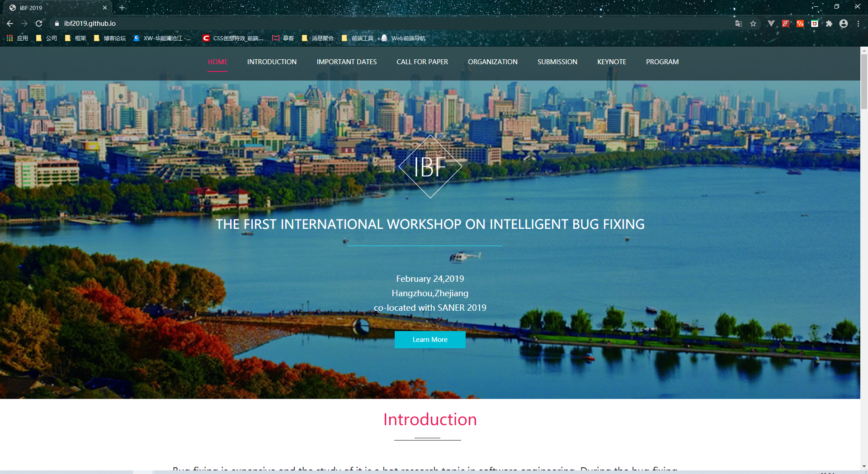This screenshot has width=868, height=474.
Task: Open a new tab with the plus button
Action: (122, 8)
